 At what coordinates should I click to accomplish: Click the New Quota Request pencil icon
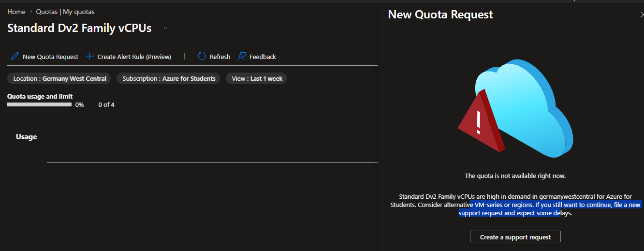[x=15, y=57]
